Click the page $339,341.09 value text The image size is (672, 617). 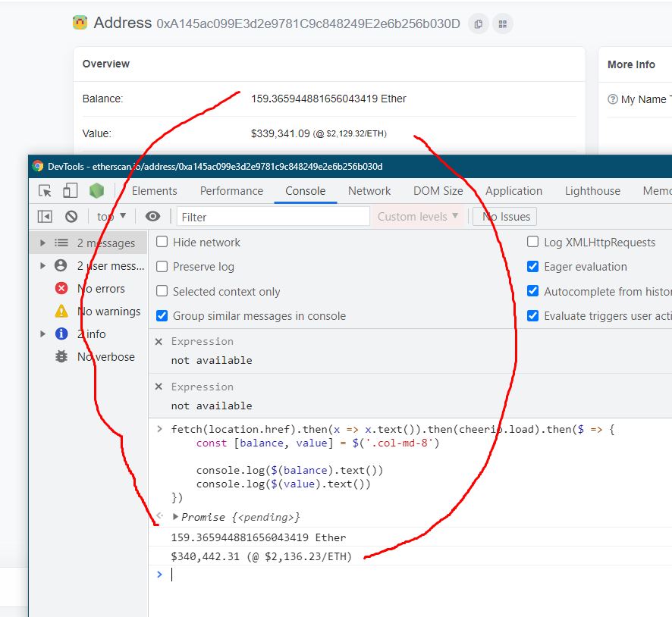[x=281, y=133]
